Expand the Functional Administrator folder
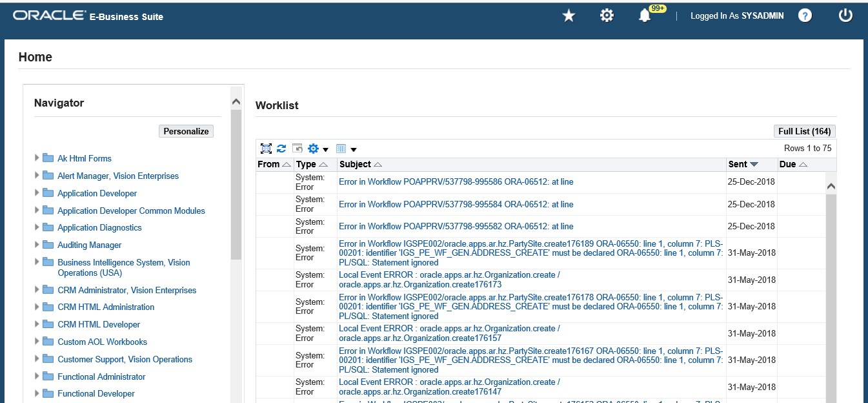The width and height of the screenshot is (868, 403). (x=37, y=377)
